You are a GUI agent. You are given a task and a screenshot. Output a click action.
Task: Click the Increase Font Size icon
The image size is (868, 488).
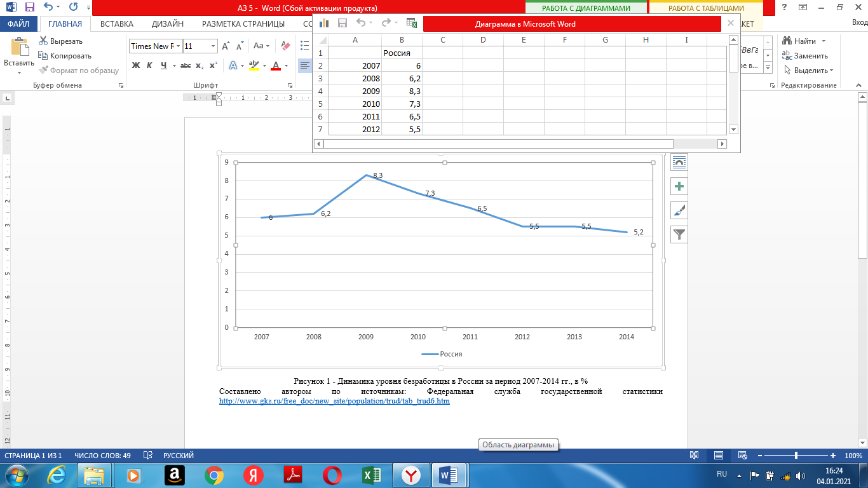[x=226, y=46]
